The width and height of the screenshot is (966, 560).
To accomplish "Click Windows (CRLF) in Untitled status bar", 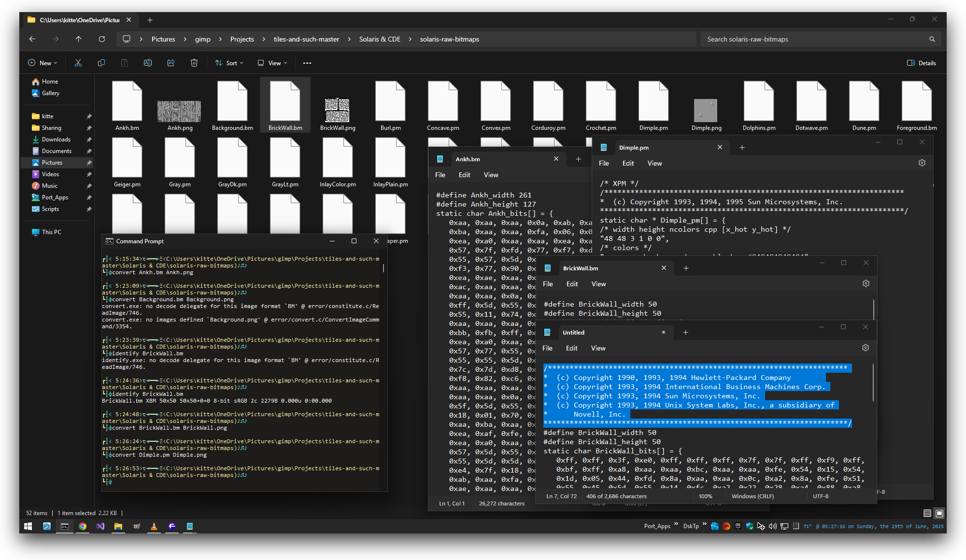I will pyautogui.click(x=753, y=496).
